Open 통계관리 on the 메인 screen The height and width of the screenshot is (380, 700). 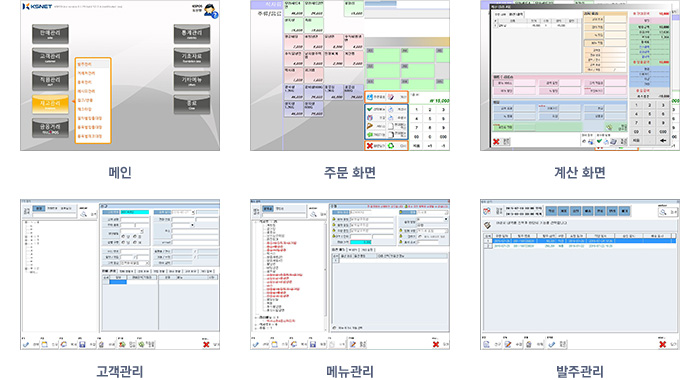192,34
